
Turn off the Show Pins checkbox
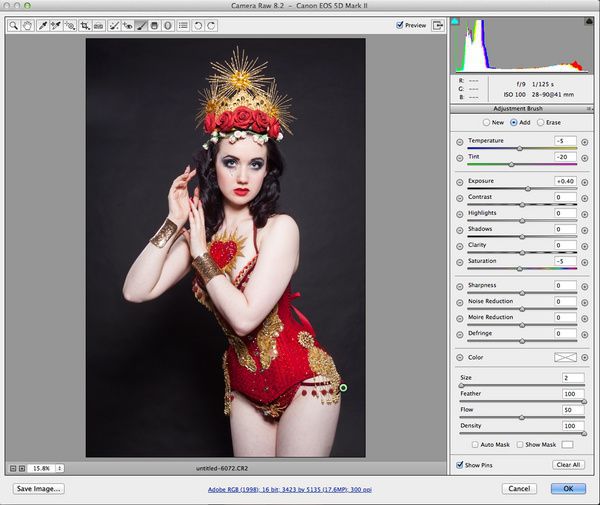(458, 465)
